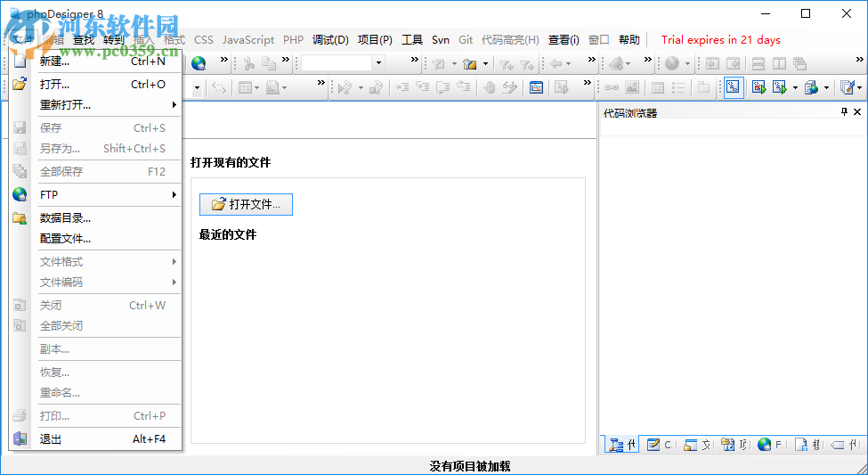Viewport: 868px width, 475px height.
Task: Click the cascade windows toolbar icon
Action: pyautogui.click(x=799, y=64)
